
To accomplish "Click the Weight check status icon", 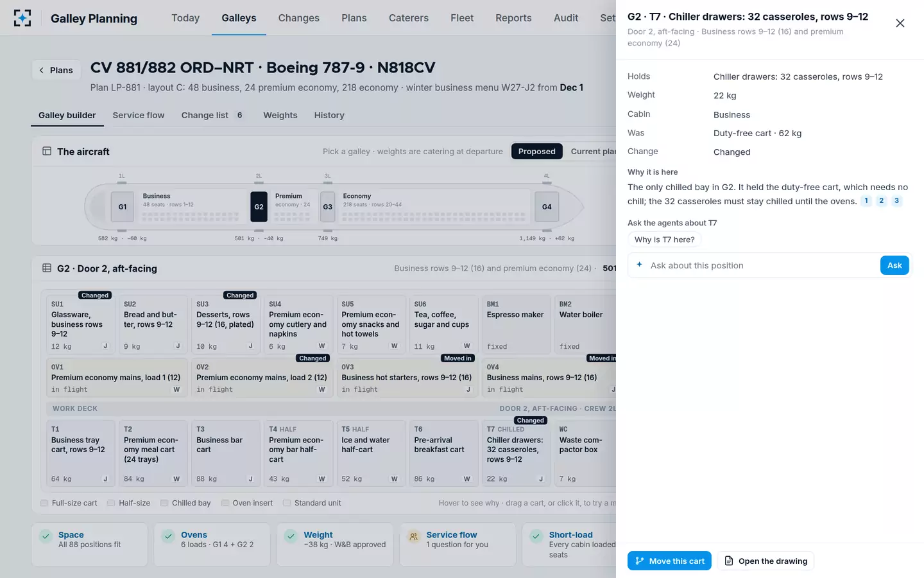I will (291, 536).
